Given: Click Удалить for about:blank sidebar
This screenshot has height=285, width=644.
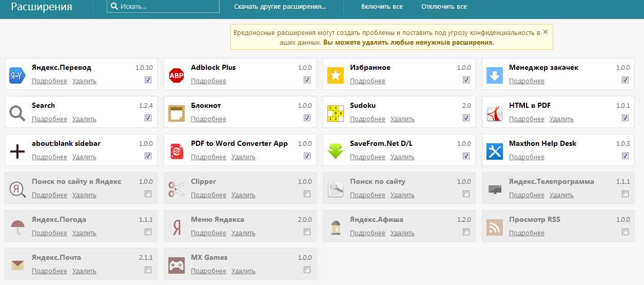Looking at the screenshot, I should click(x=84, y=157).
